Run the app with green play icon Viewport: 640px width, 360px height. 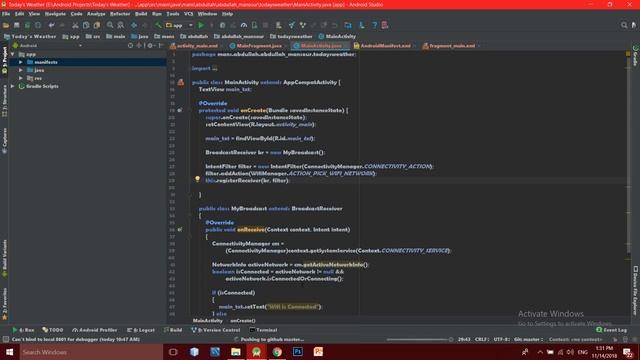(x=201, y=25)
